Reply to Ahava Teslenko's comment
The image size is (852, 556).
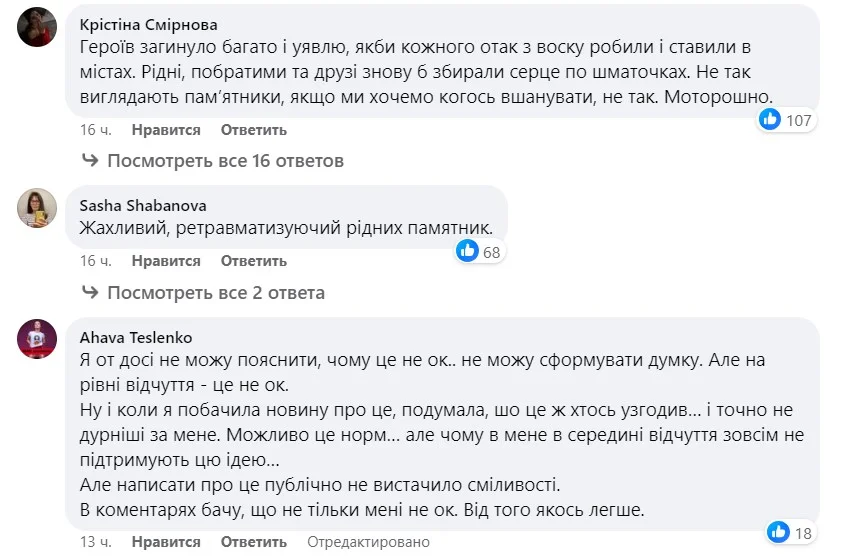(254, 542)
